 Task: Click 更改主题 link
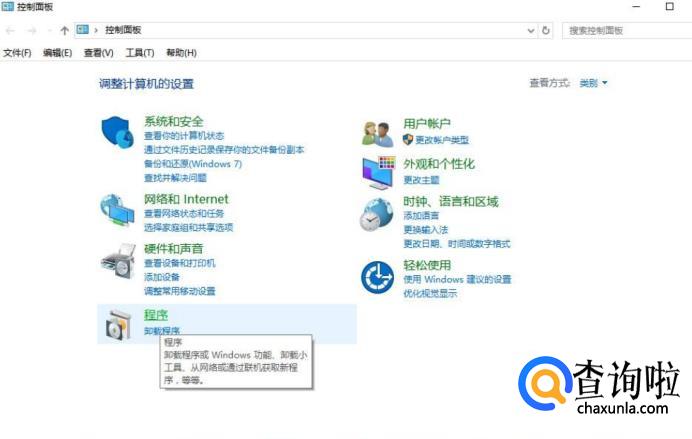(x=421, y=180)
